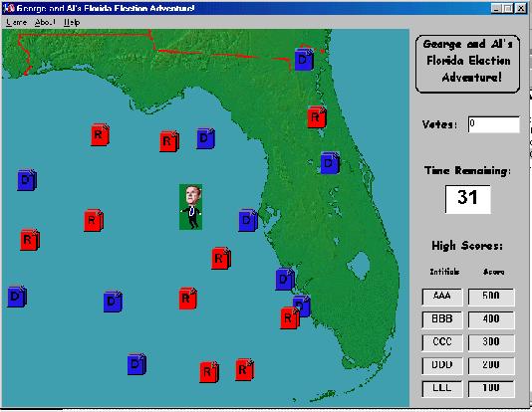Pick the blue D ballot on the Georgia border line
The image size is (532, 412).
click(304, 60)
